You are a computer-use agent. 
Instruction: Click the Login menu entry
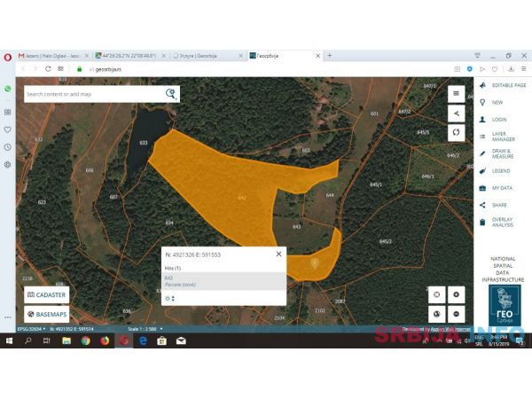tap(498, 119)
